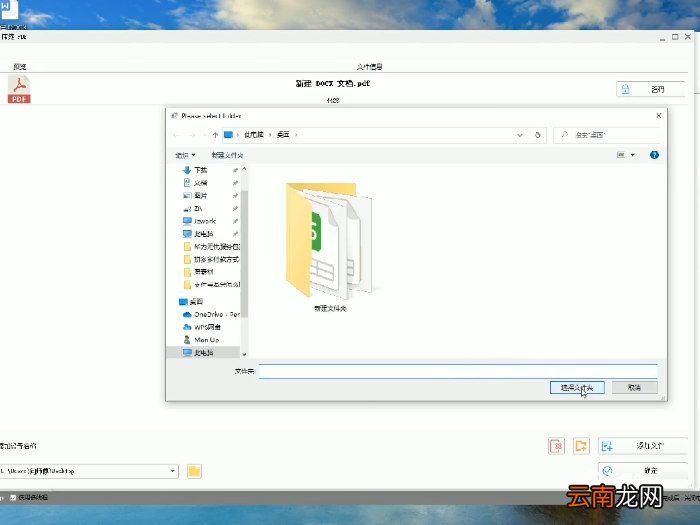Open the view options dropdown arrow

[633, 155]
